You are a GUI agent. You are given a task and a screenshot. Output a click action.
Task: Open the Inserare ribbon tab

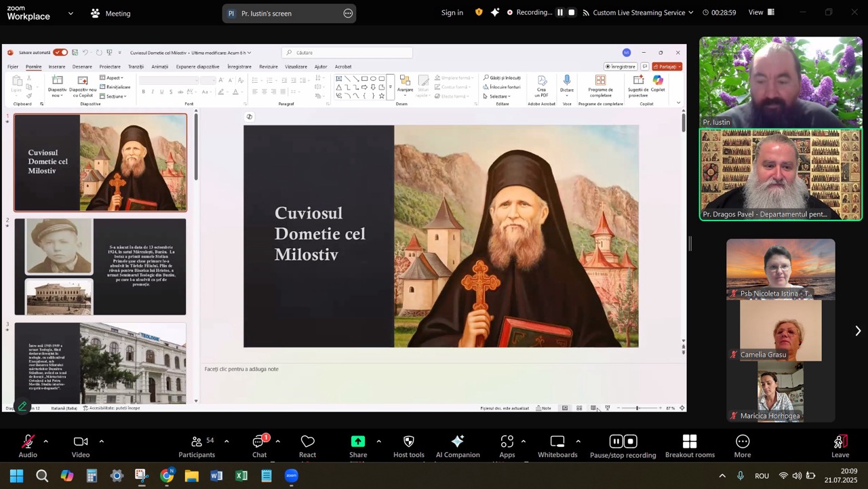57,66
